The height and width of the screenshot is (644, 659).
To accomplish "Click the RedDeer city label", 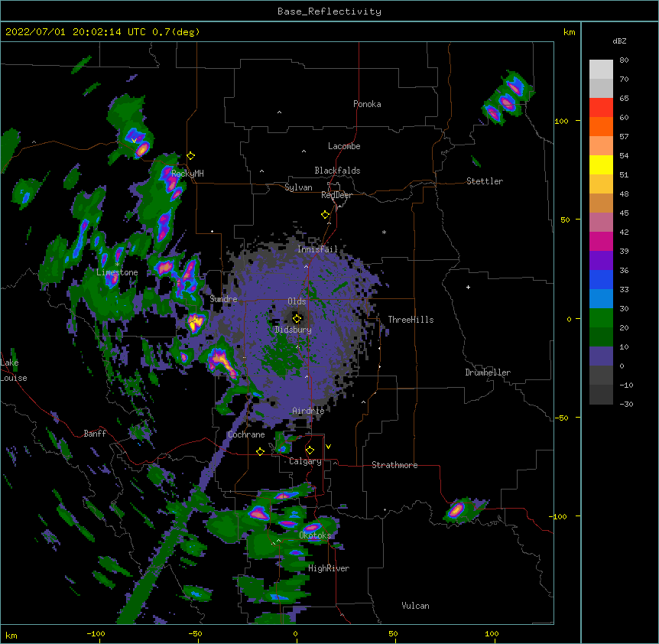I will pos(336,195).
